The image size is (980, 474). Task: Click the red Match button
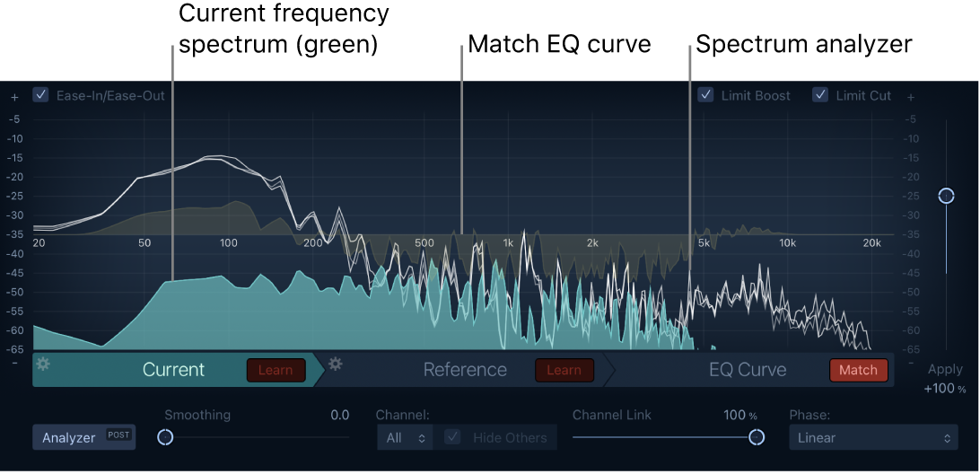point(858,370)
